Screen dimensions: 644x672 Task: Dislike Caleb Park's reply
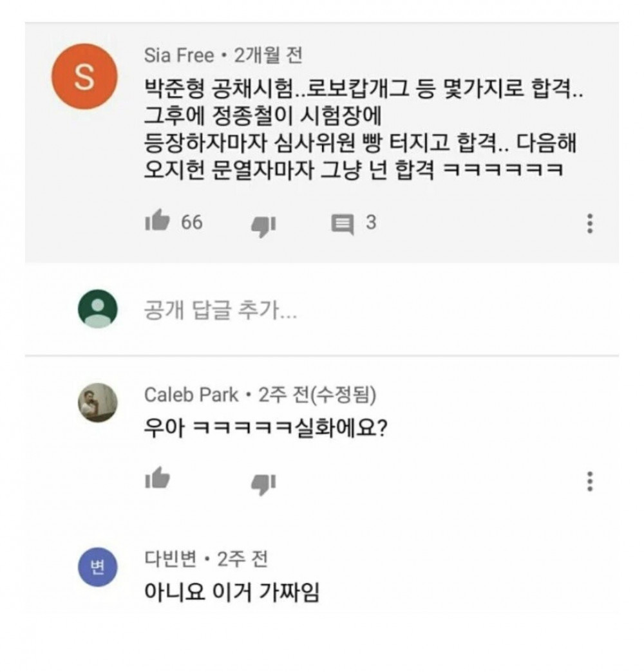(x=263, y=483)
